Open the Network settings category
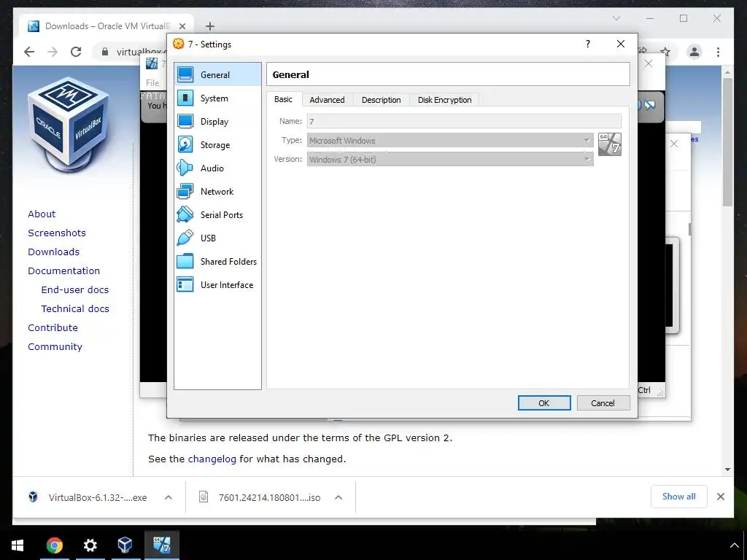This screenshot has height=560, width=747. (217, 192)
